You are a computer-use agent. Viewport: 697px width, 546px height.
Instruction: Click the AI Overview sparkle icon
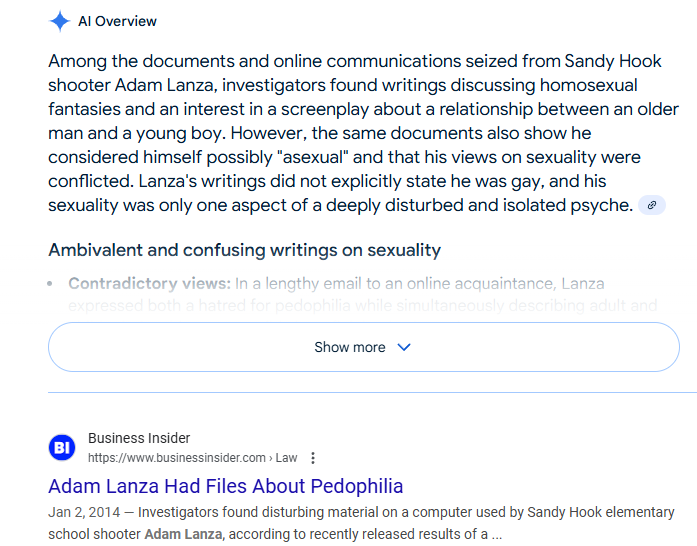[60, 21]
